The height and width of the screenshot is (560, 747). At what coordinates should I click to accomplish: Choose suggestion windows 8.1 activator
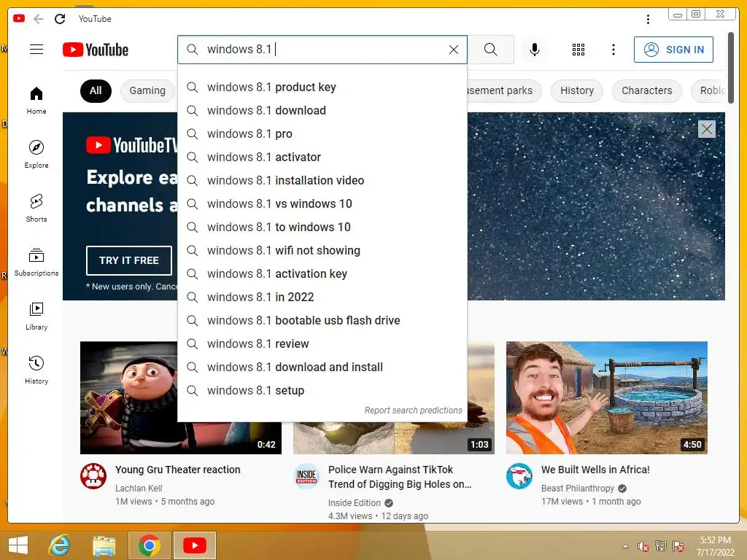322,157
